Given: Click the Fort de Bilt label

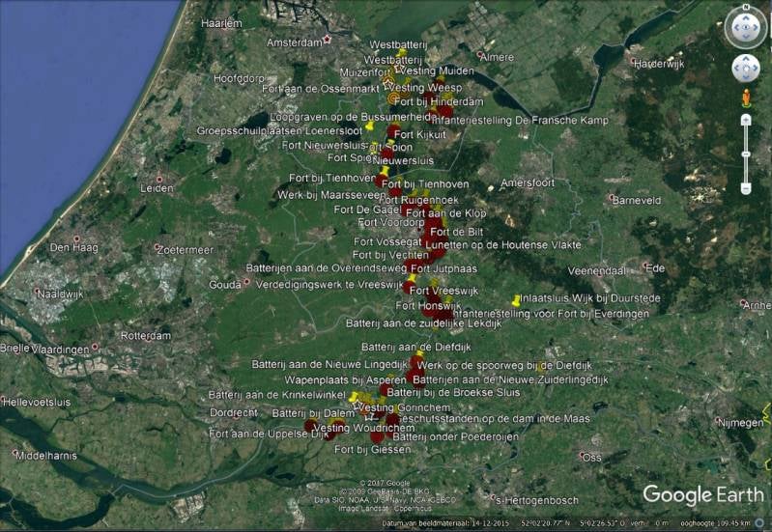Looking at the screenshot, I should [457, 232].
